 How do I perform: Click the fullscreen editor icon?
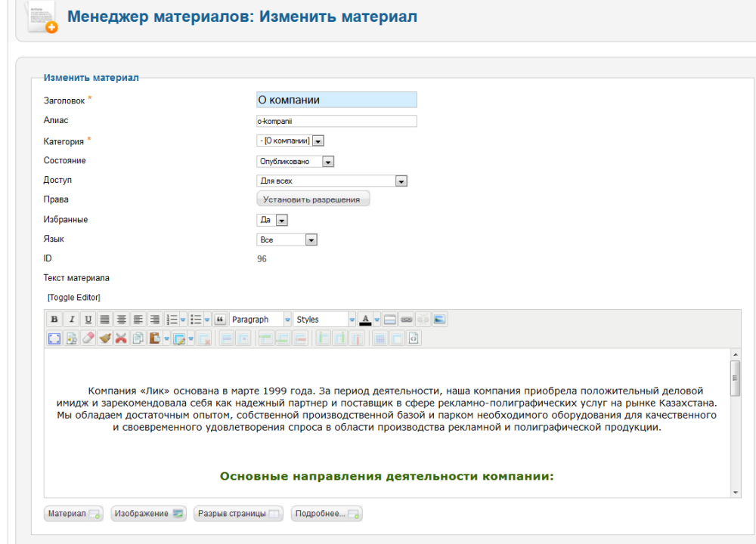pos(54,338)
